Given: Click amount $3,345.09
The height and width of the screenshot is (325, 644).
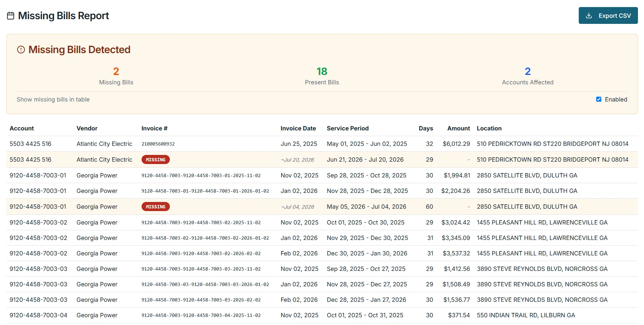Looking at the screenshot, I should point(456,238).
